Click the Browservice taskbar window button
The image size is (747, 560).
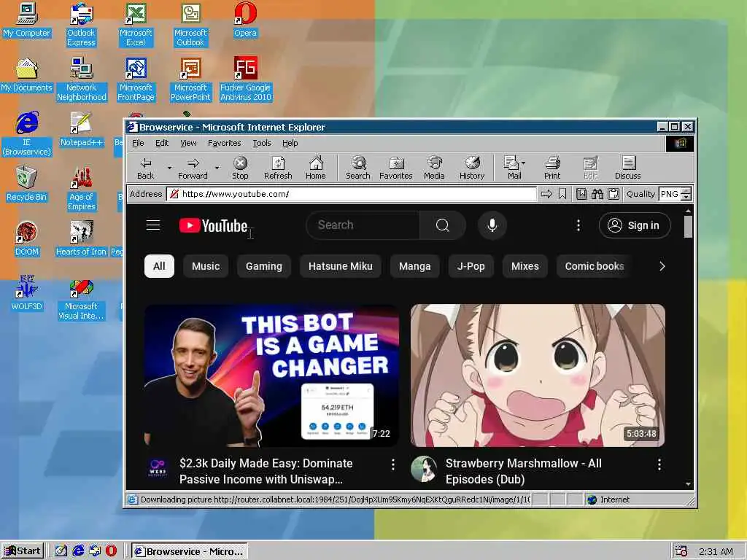190,551
